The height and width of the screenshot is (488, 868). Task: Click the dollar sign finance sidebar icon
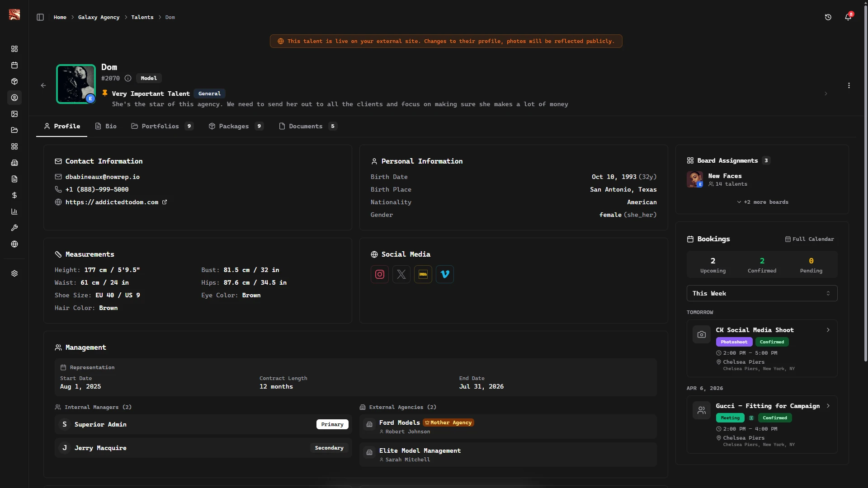pyautogui.click(x=14, y=195)
